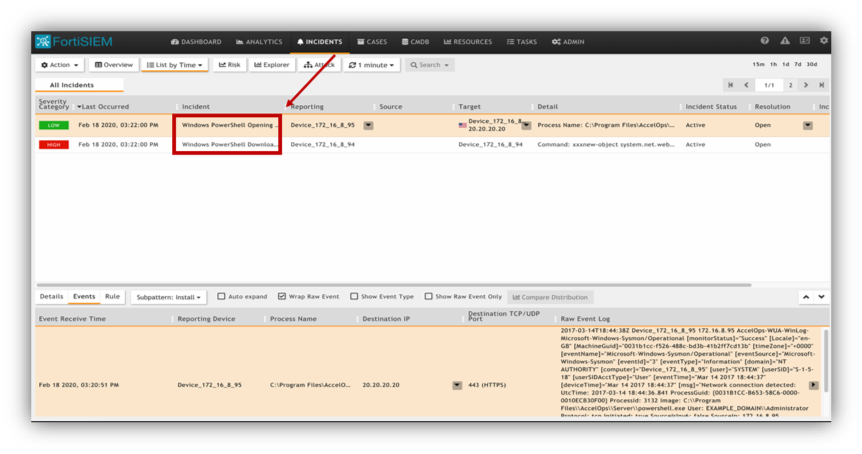862x454 pixels.
Task: Click the green LOW severity badge
Action: click(53, 125)
